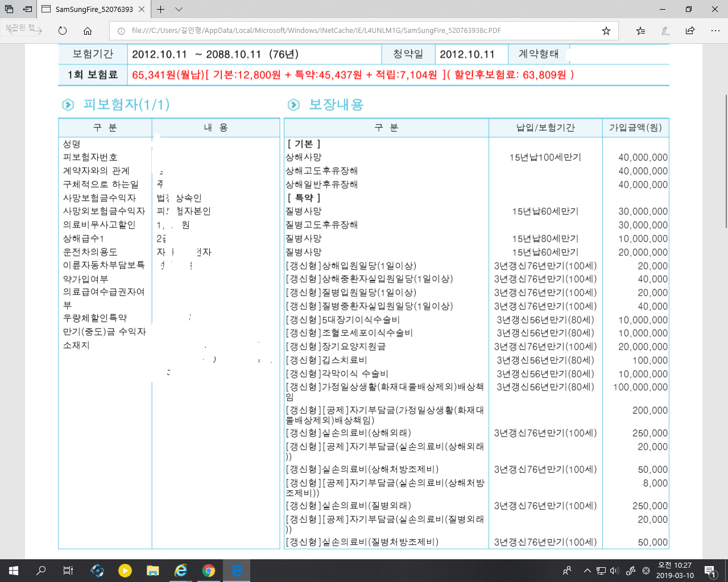Open the People icon in system tray
Image resolution: width=728 pixels, height=582 pixels.
click(567, 571)
